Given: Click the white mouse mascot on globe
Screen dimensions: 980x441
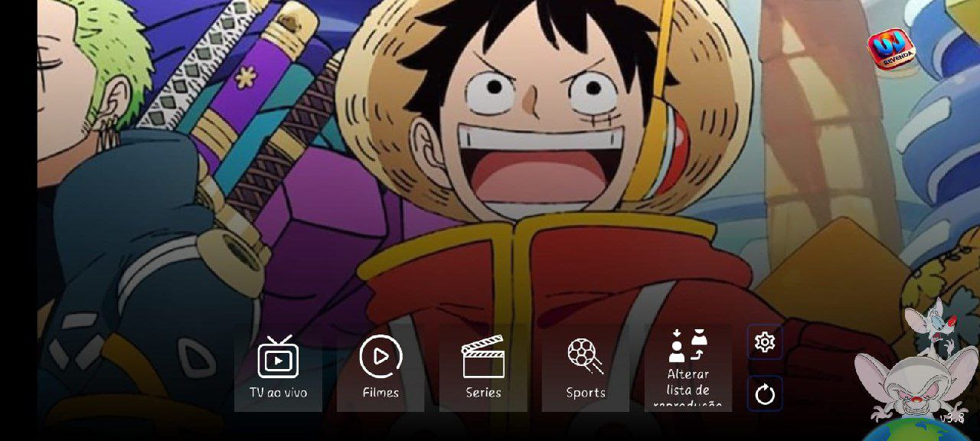Looking at the screenshot, I should click(907, 383).
